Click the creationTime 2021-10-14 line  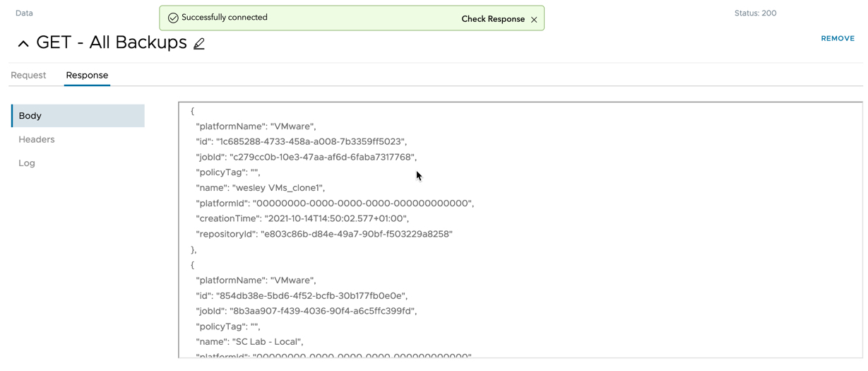302,218
